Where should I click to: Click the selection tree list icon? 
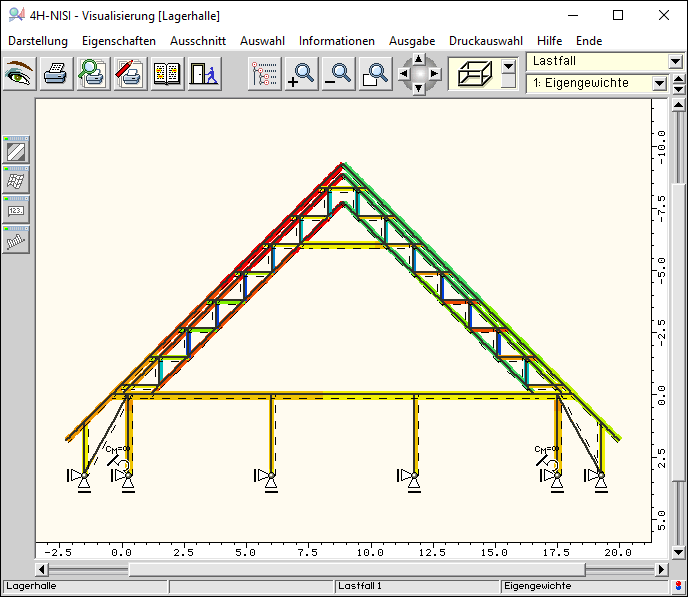tap(264, 74)
